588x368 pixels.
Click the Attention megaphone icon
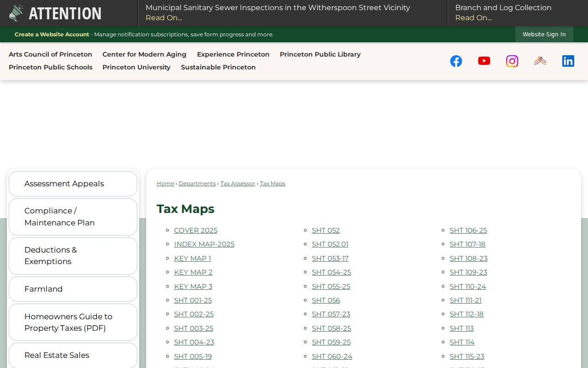(x=16, y=13)
